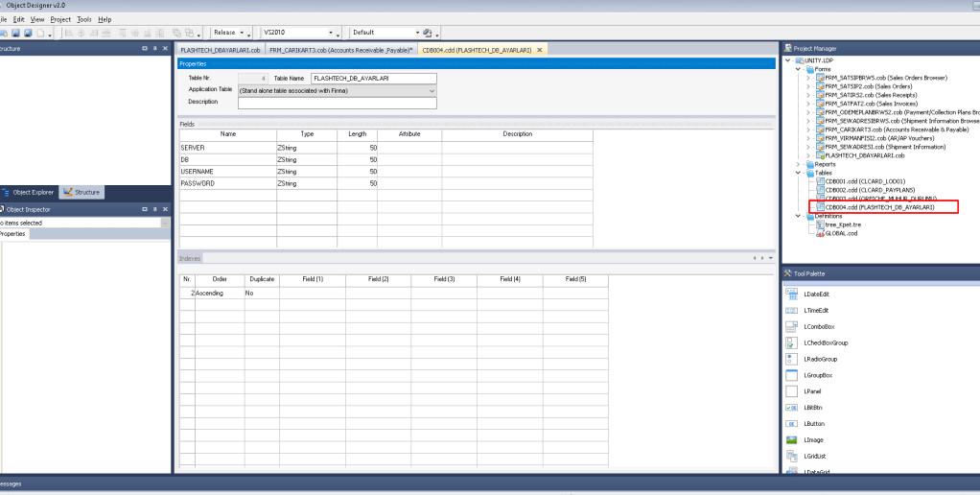Expand the Reports folder in Project Manager

798,164
